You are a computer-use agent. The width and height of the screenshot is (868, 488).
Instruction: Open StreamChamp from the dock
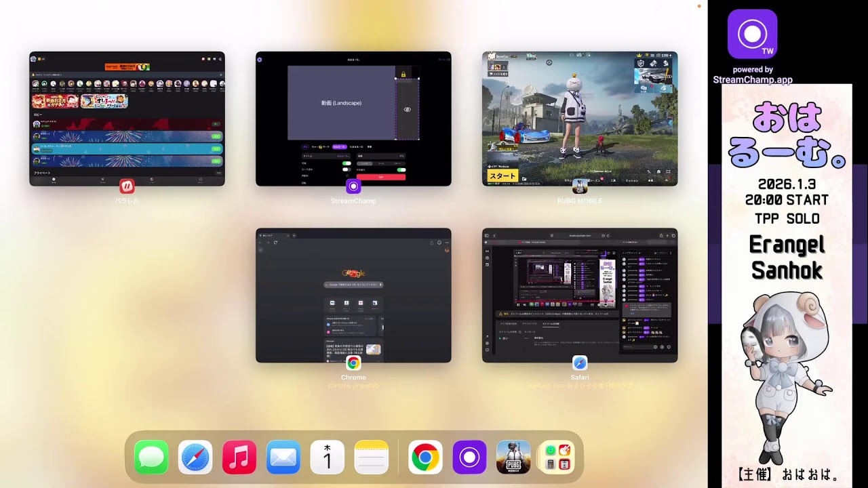coord(469,457)
